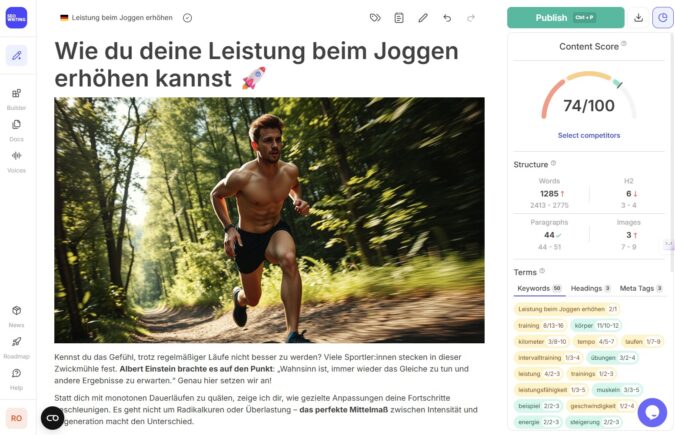The height and width of the screenshot is (435, 675).
Task: Click the RO user avatar
Action: coord(16,418)
